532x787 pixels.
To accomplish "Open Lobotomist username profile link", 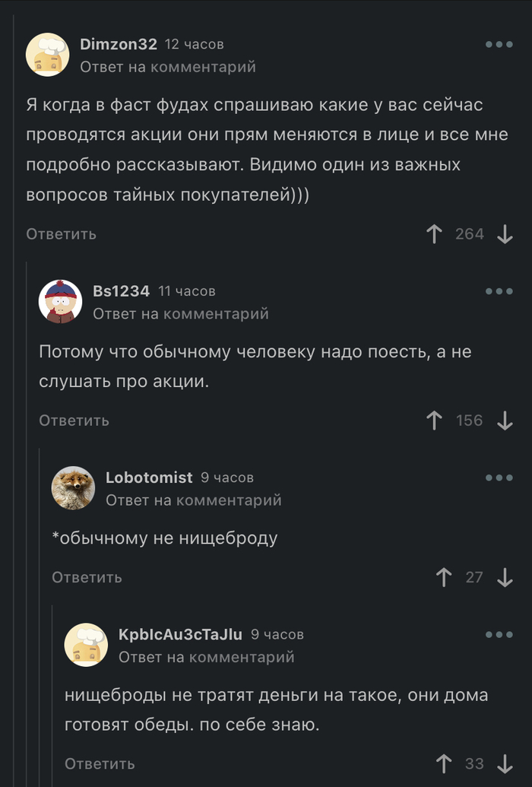I will (x=149, y=478).
